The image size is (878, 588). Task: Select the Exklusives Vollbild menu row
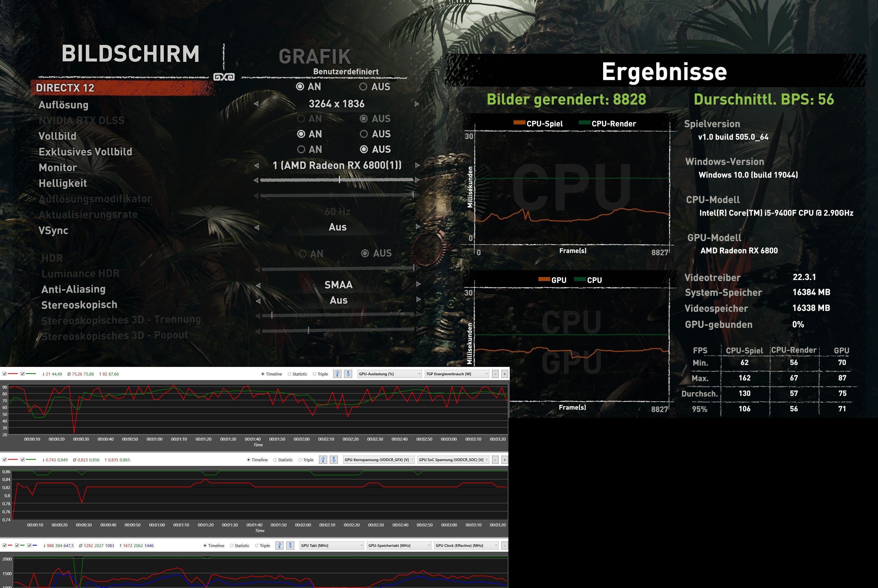[86, 152]
